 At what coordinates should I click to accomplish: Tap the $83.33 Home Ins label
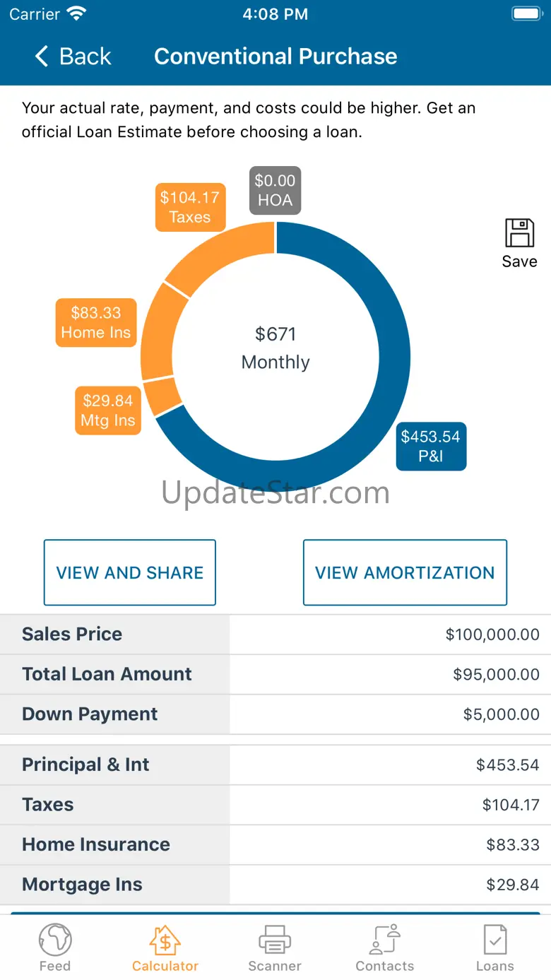point(96,322)
